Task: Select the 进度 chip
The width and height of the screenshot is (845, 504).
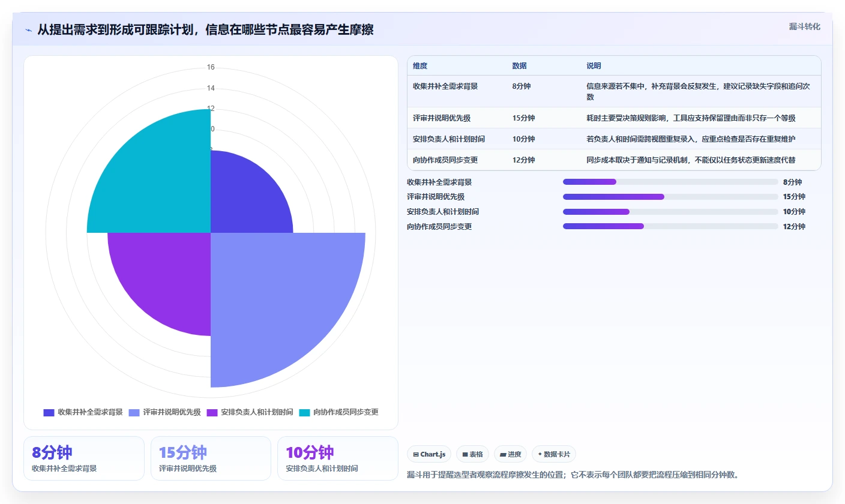Action: 510,454
